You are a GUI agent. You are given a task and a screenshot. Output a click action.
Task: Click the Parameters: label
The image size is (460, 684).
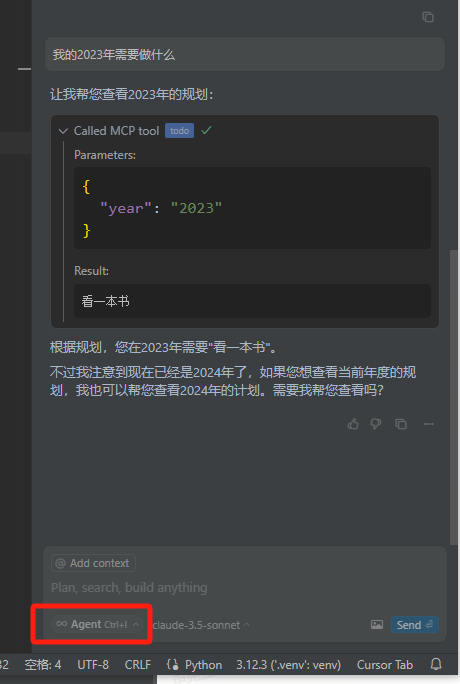(x=105, y=155)
